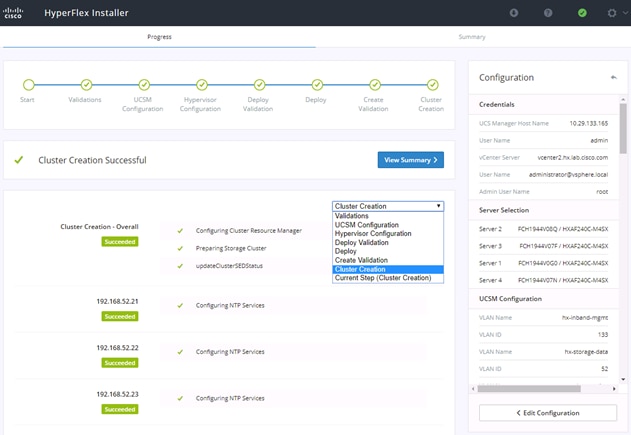
Task: Click Admin User Name value root
Action: coord(602,192)
